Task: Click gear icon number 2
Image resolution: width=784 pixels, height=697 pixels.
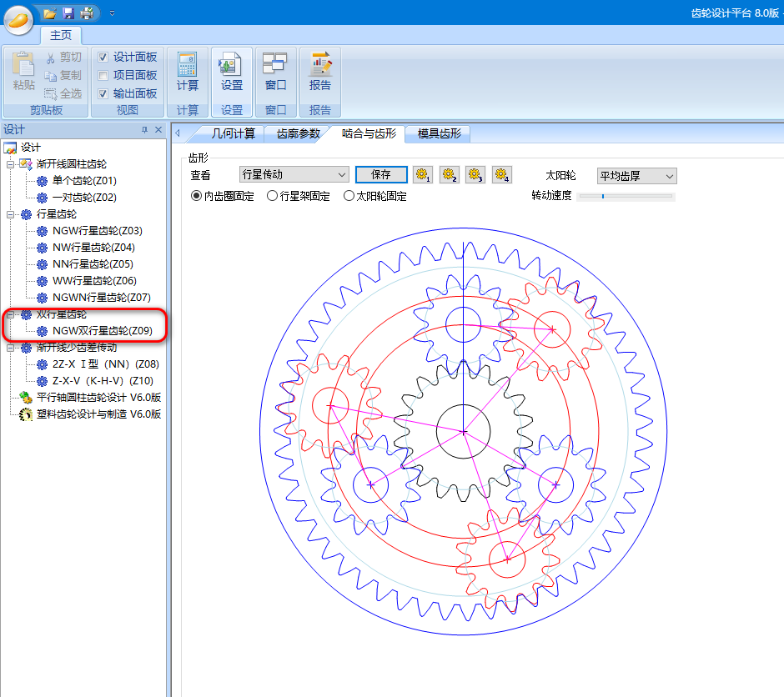Action: (x=449, y=175)
